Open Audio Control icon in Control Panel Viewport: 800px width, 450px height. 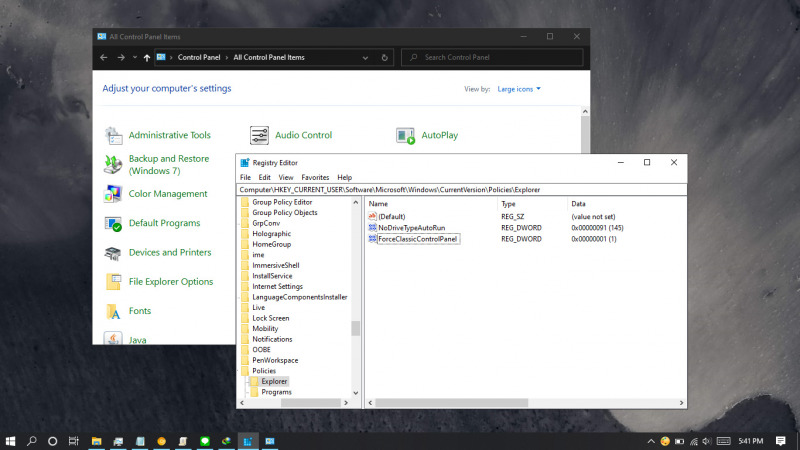pos(259,135)
